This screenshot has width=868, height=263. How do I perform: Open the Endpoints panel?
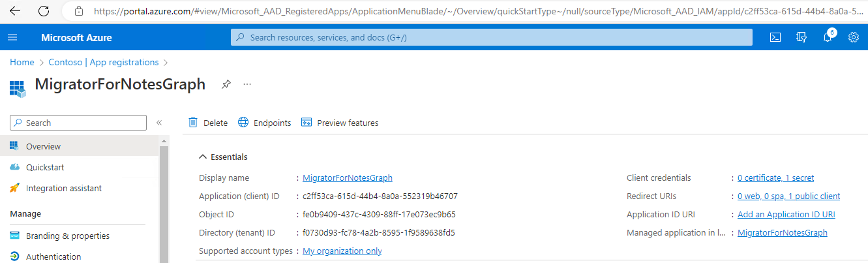click(264, 123)
